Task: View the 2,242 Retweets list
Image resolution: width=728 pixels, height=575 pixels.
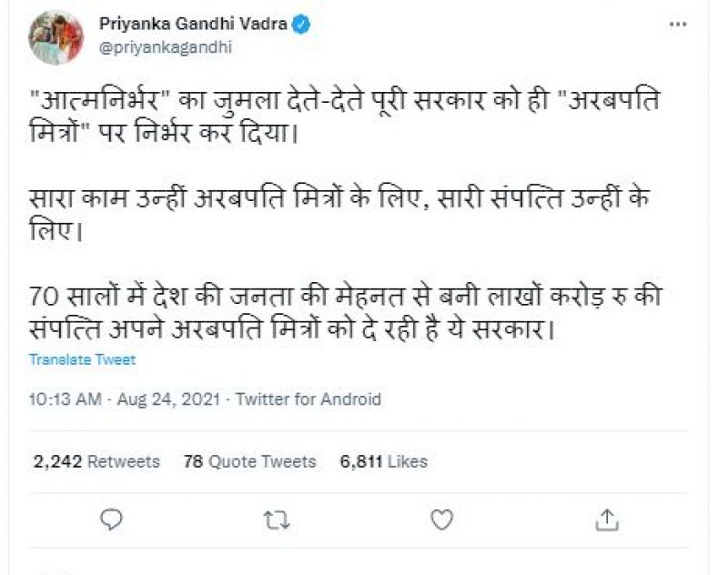Action: pyautogui.click(x=96, y=461)
